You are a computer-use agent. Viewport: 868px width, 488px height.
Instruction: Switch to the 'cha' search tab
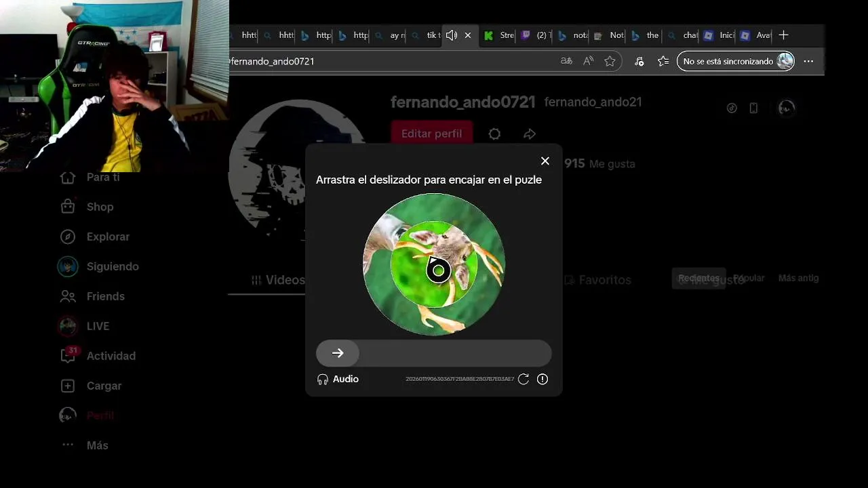pyautogui.click(x=682, y=35)
